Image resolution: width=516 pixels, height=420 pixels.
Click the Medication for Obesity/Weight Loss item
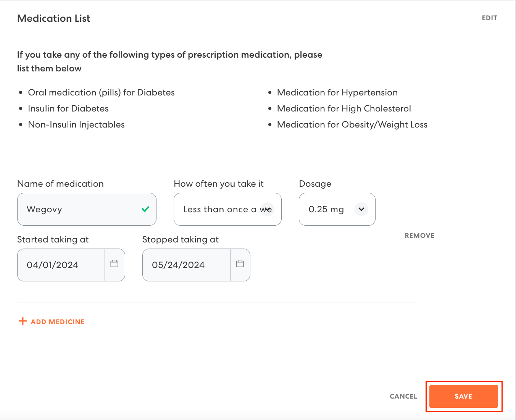pyautogui.click(x=352, y=124)
